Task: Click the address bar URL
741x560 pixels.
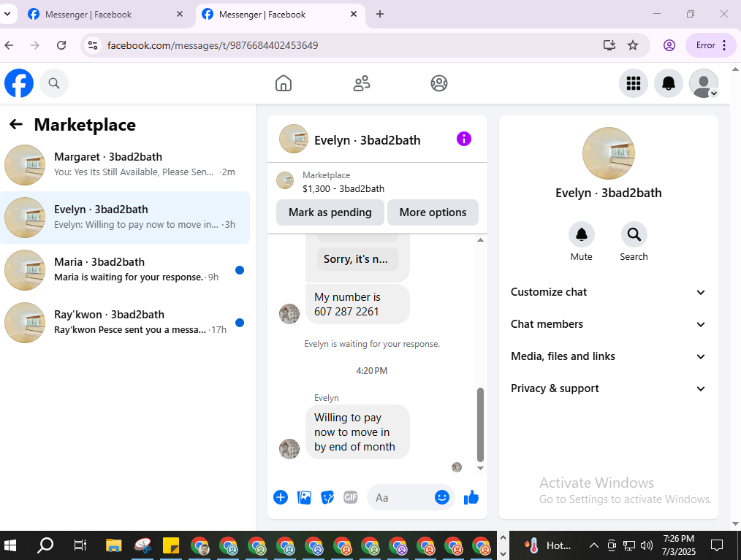Action: point(213,45)
